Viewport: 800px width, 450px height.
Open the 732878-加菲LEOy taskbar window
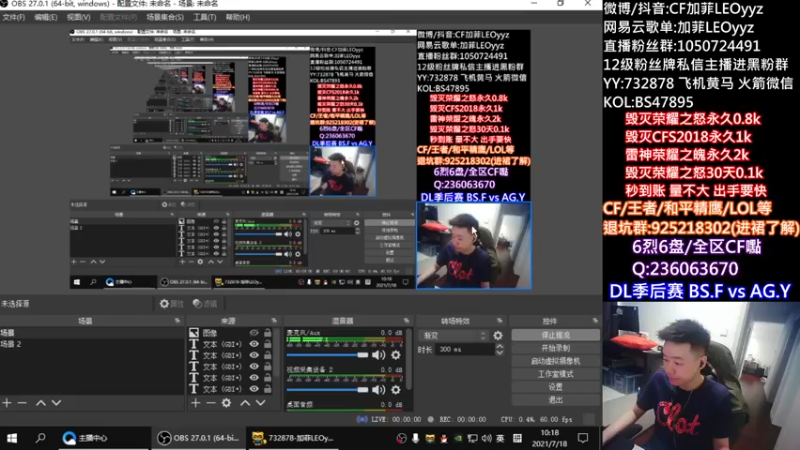coord(294,438)
